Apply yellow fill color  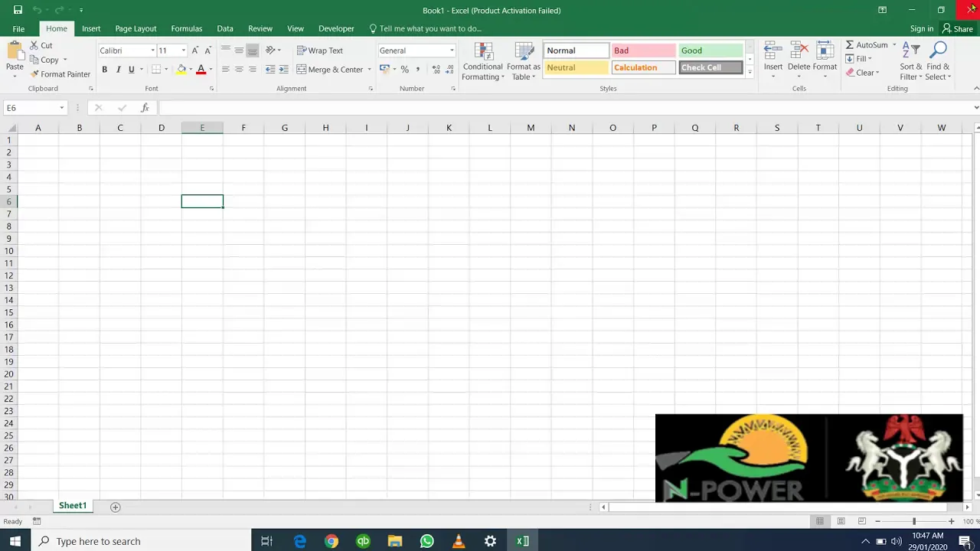pyautogui.click(x=181, y=70)
